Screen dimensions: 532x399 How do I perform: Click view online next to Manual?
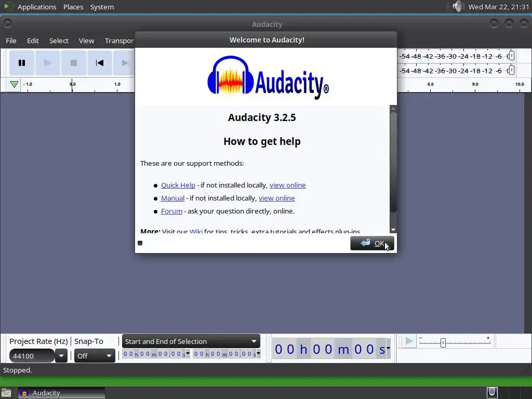[x=277, y=198]
